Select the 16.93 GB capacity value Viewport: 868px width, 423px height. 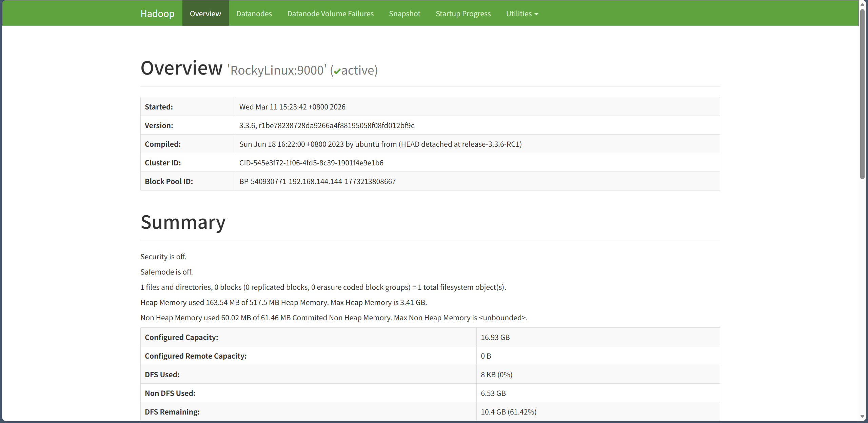pos(495,337)
